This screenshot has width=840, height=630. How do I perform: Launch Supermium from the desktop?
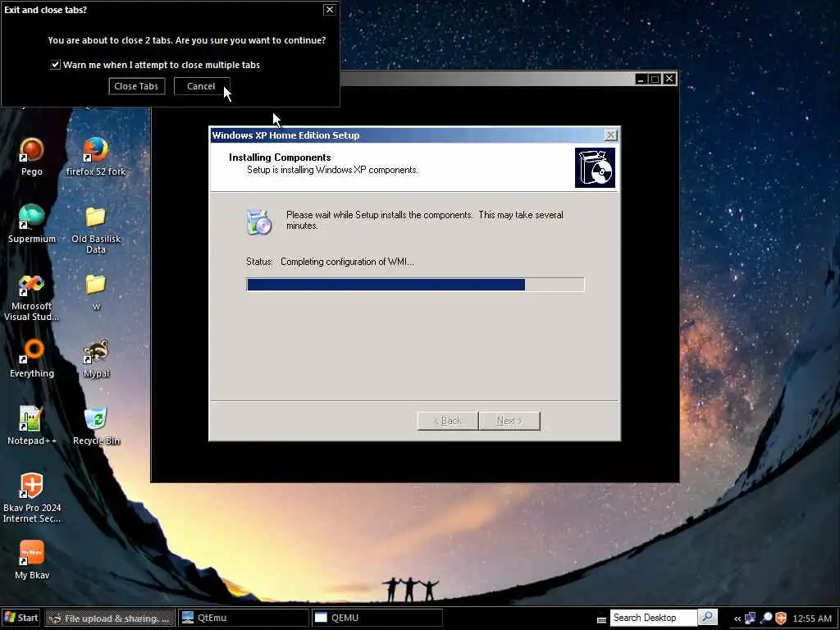(32, 223)
